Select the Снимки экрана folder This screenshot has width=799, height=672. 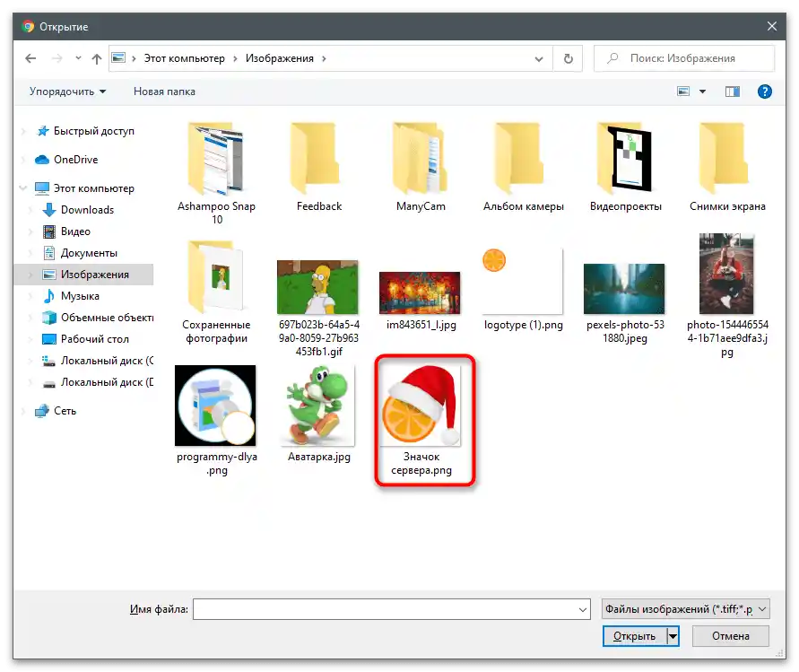(727, 169)
